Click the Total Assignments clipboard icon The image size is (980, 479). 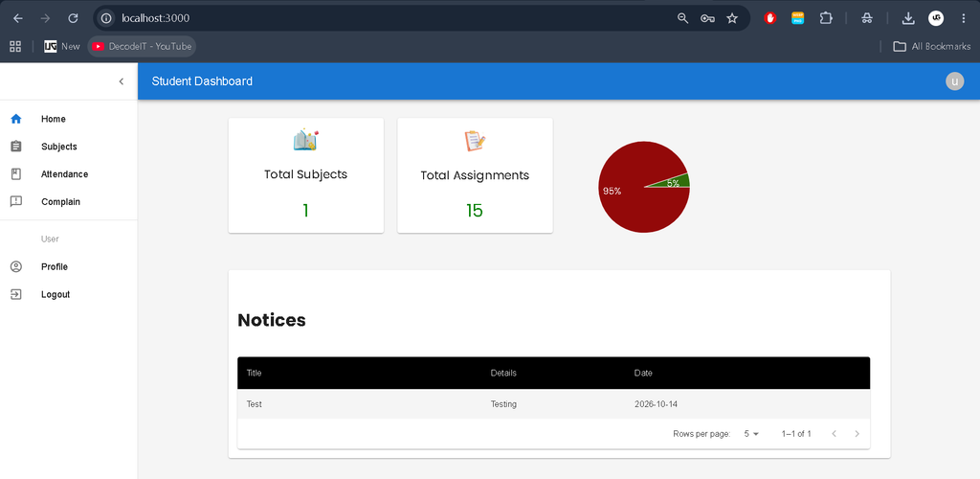[475, 141]
